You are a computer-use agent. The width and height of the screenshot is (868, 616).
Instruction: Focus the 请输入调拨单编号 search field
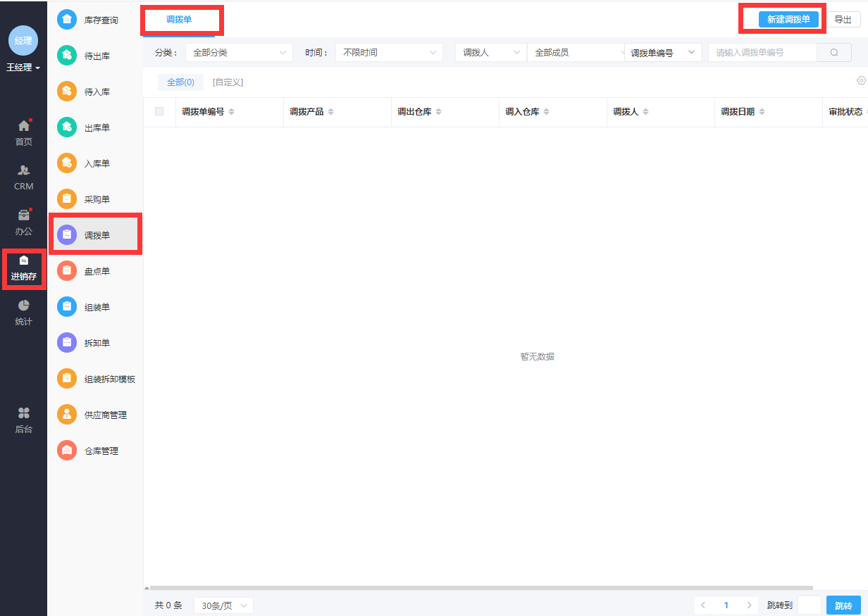click(762, 52)
